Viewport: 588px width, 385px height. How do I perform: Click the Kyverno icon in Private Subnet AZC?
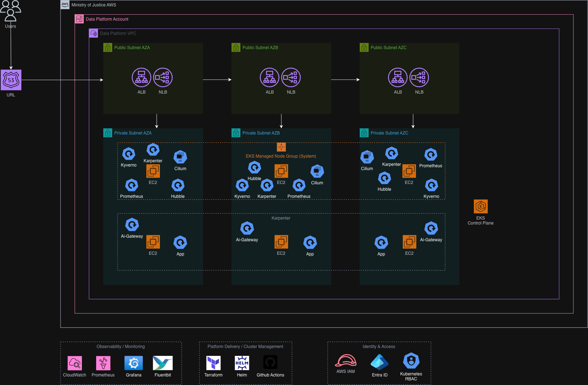click(431, 185)
